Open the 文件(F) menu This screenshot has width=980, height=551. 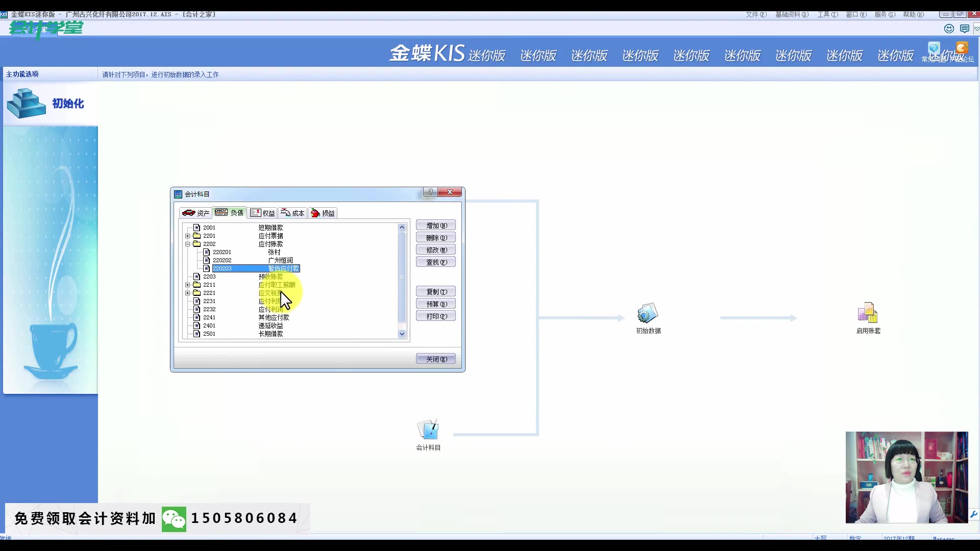[756, 14]
